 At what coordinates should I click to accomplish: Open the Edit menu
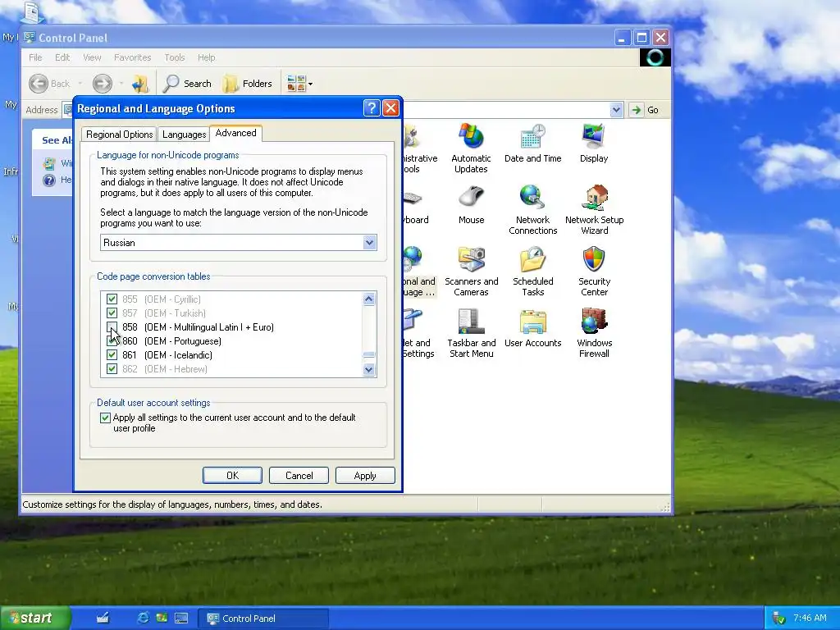[62, 57]
